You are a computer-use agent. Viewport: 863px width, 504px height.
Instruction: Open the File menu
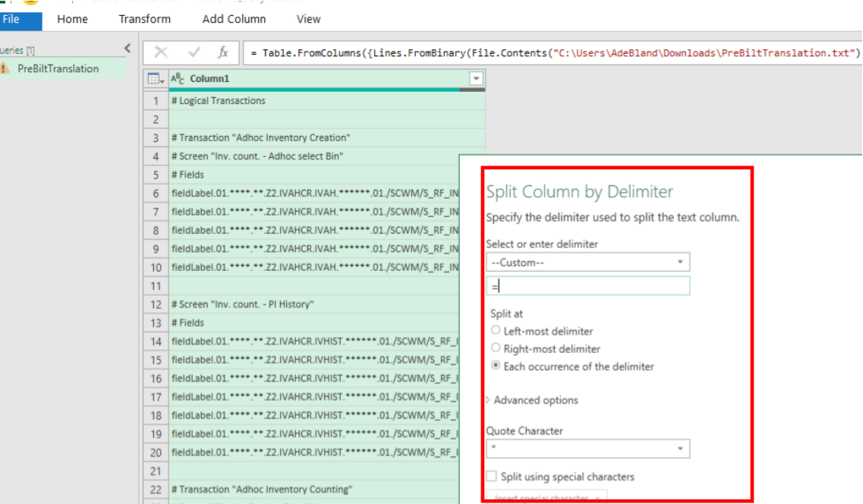pyautogui.click(x=12, y=19)
